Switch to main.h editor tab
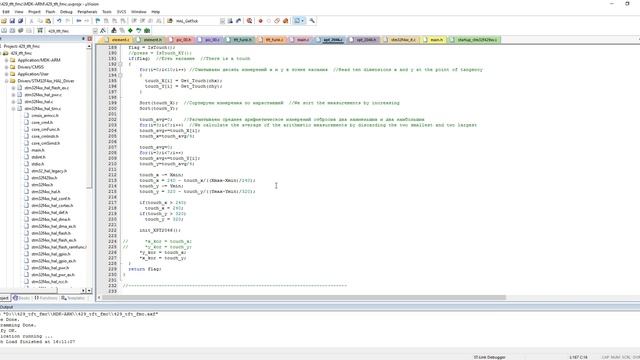 (x=433, y=40)
